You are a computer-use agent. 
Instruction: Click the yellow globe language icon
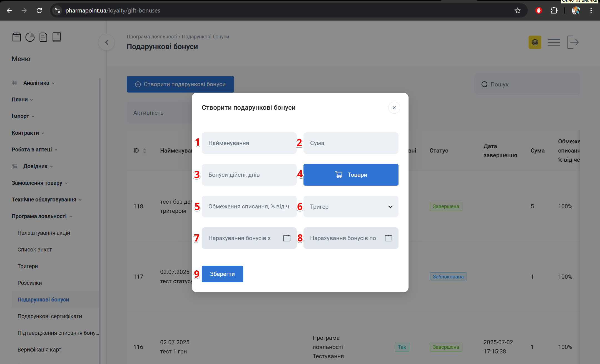[x=535, y=42]
